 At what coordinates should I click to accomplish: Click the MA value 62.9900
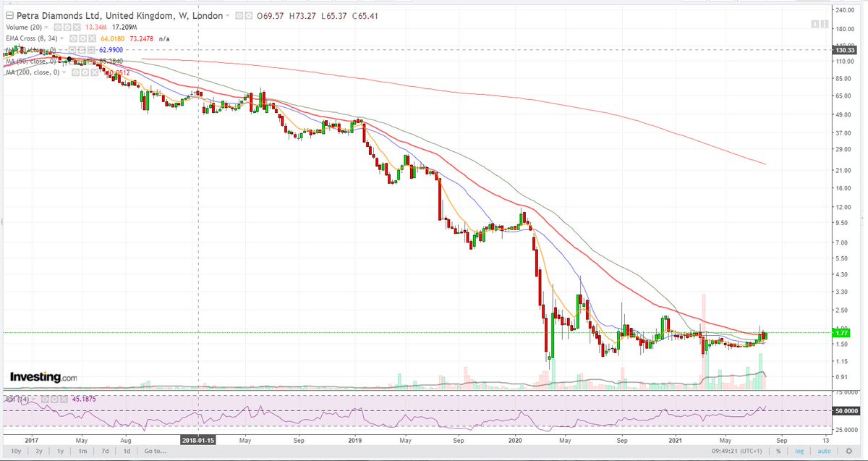[111, 50]
